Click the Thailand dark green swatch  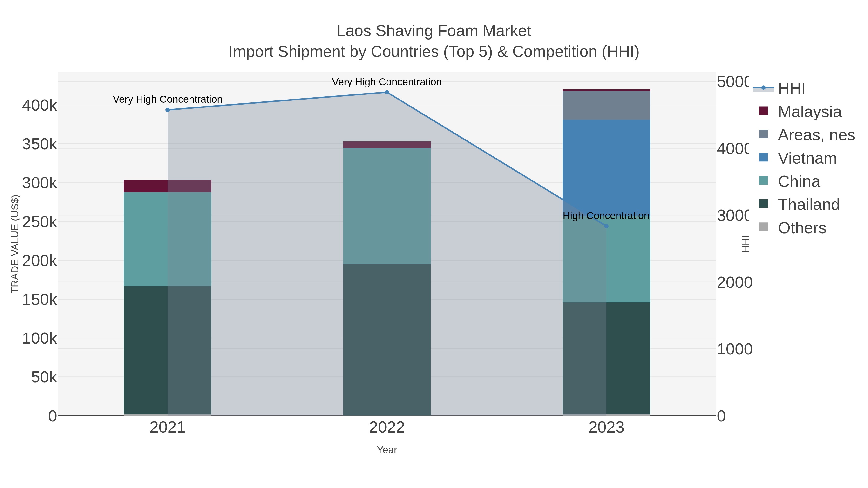click(764, 204)
